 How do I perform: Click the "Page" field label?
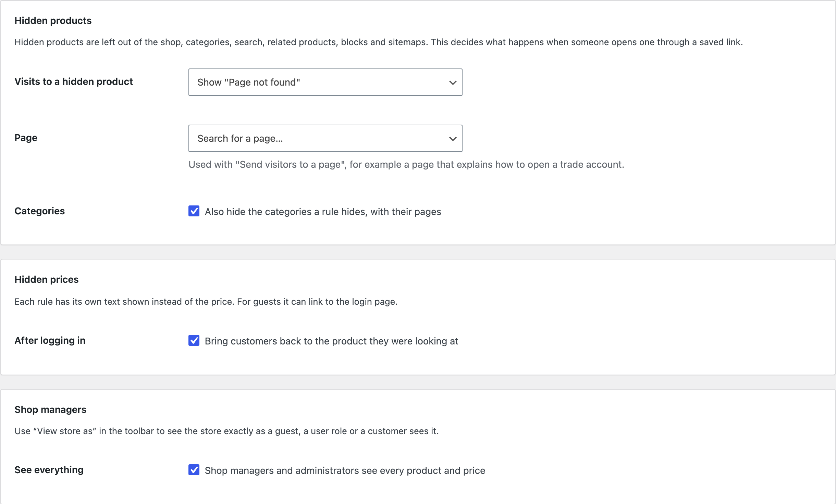[x=26, y=138]
